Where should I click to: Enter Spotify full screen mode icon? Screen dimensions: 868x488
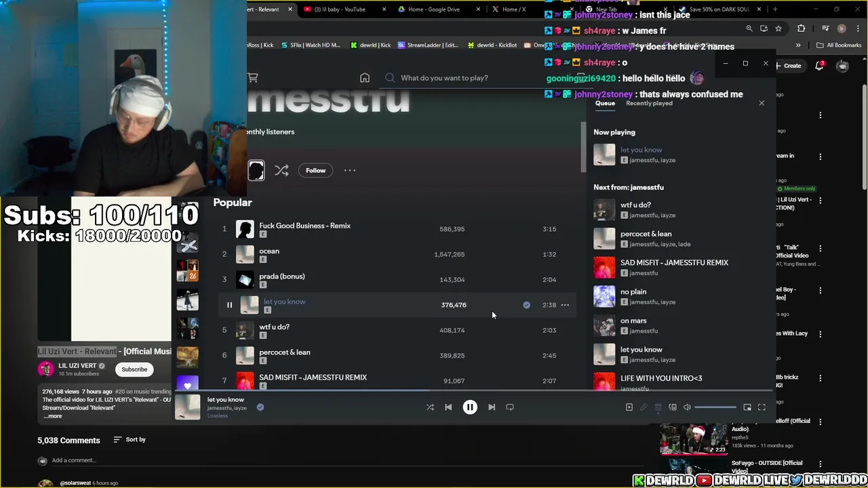tap(762, 407)
